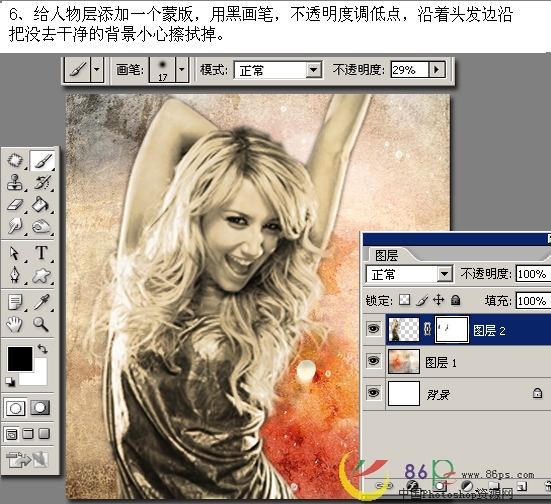551x504 pixels.
Task: Select the Type tool
Action: [x=41, y=253]
